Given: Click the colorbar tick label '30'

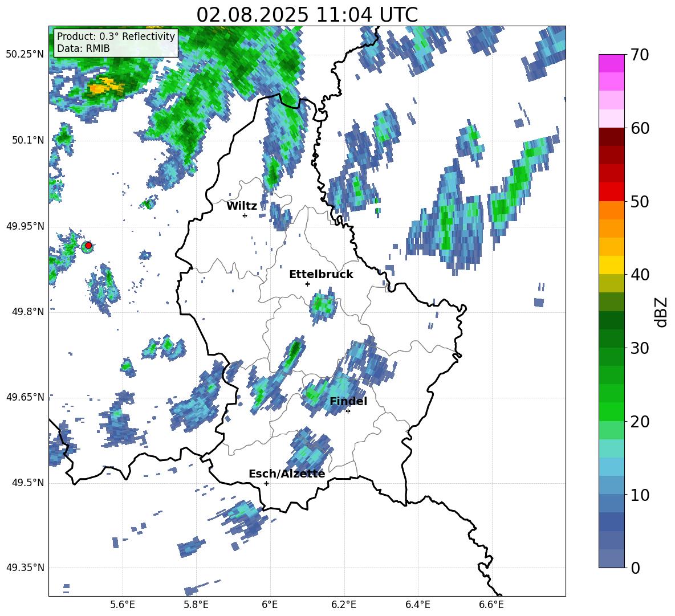Looking at the screenshot, I should pyautogui.click(x=640, y=348).
